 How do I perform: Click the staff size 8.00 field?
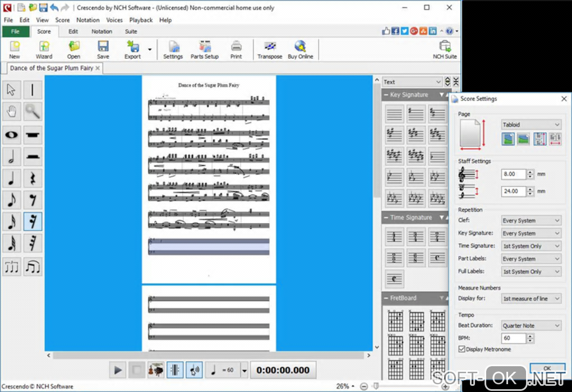coord(514,174)
